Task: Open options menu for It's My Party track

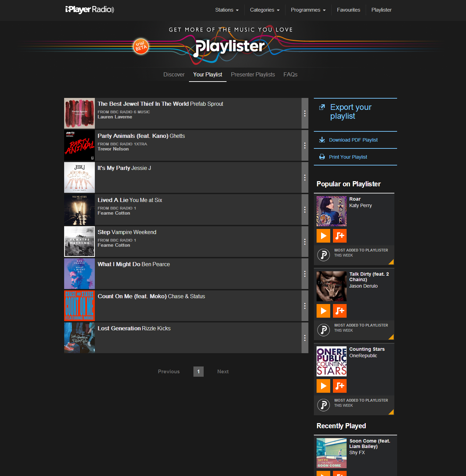Action: [x=305, y=177]
